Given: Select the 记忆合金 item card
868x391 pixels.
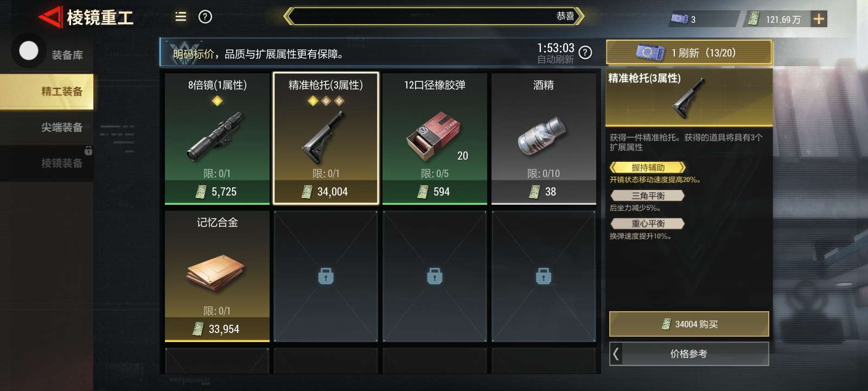Looking at the screenshot, I should [x=217, y=276].
